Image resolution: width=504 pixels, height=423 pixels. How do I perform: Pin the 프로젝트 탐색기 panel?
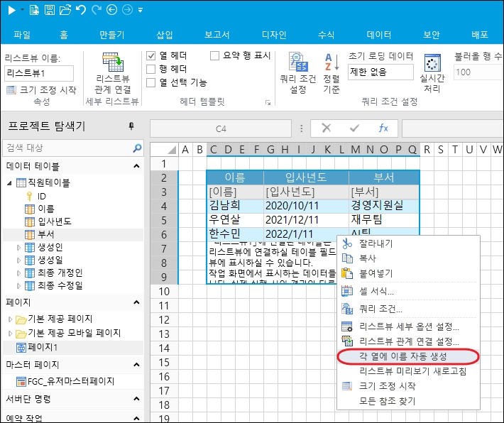click(131, 126)
